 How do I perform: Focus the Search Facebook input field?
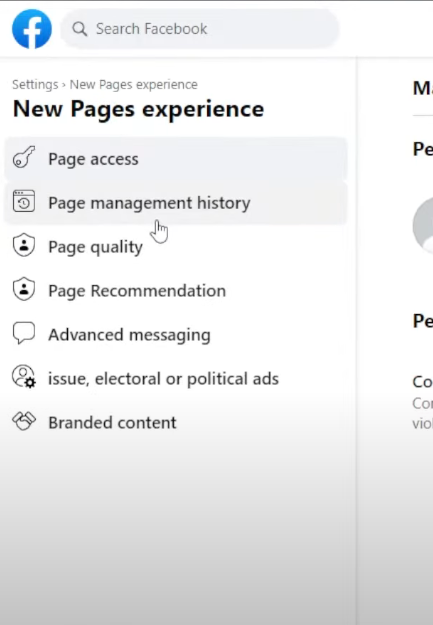point(200,29)
